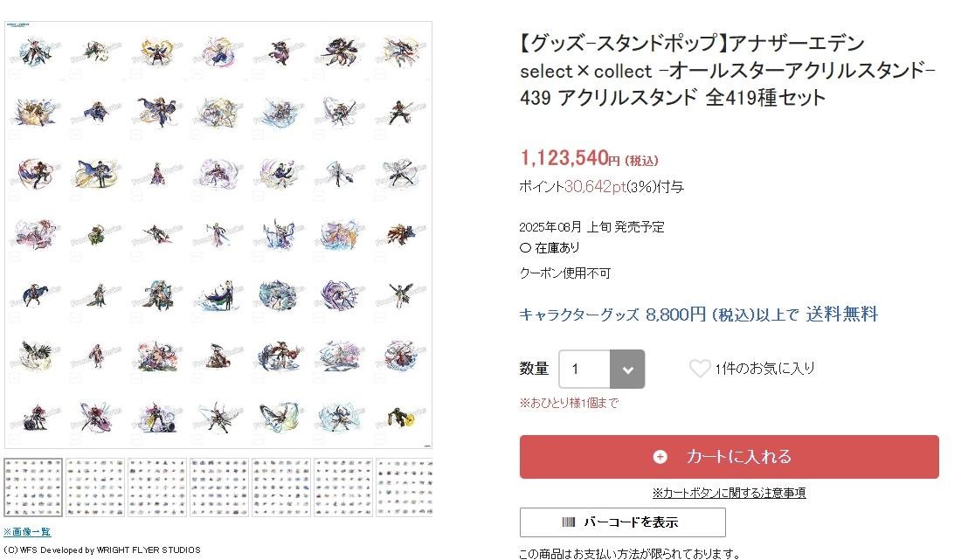
Task: Click the plus icon on cart button
Action: tap(660, 457)
